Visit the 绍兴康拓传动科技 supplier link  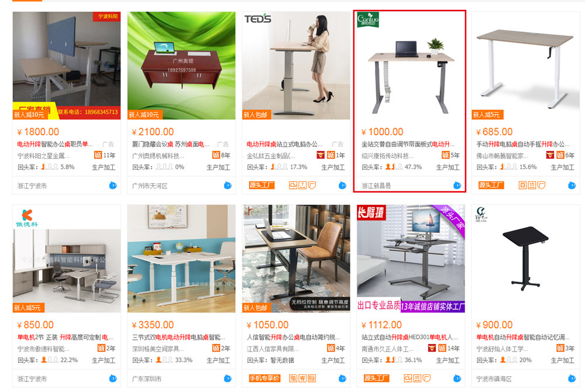(x=387, y=156)
